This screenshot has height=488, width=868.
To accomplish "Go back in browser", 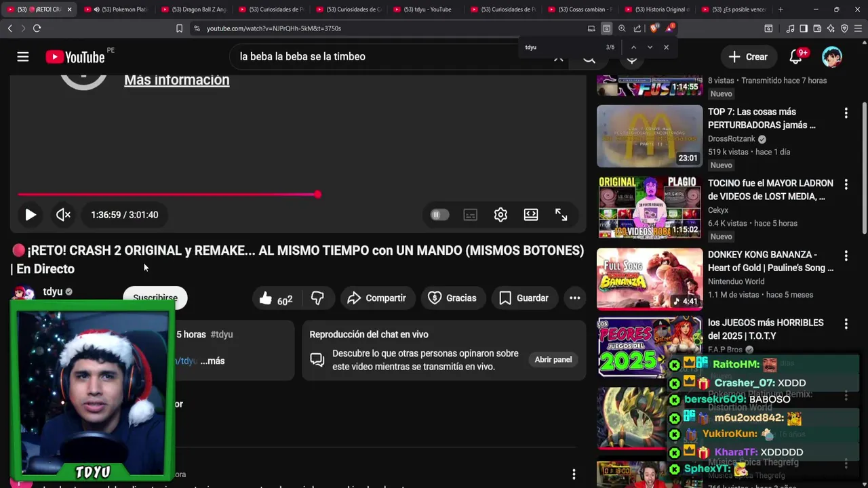I will (9, 28).
